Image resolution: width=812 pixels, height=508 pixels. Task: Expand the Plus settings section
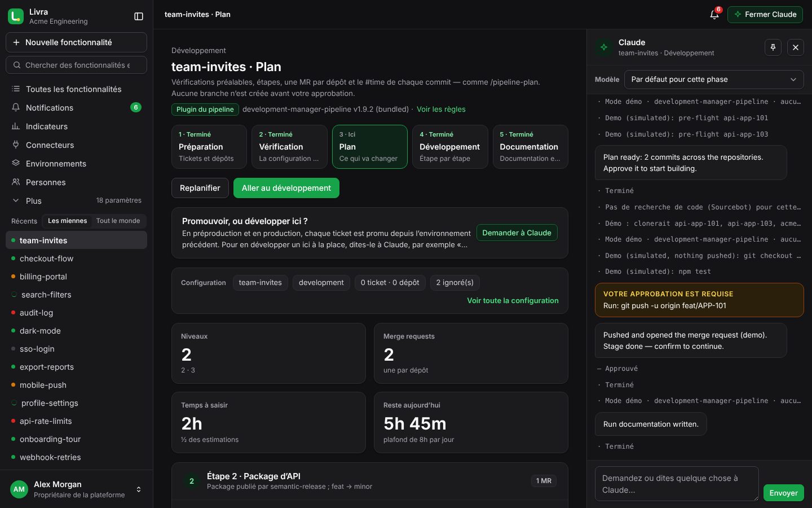pos(77,201)
